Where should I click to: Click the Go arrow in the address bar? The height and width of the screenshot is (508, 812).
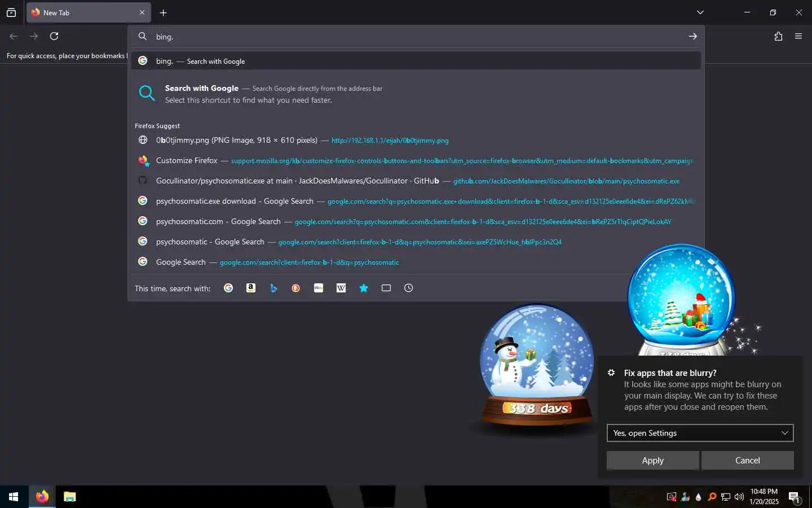point(692,36)
